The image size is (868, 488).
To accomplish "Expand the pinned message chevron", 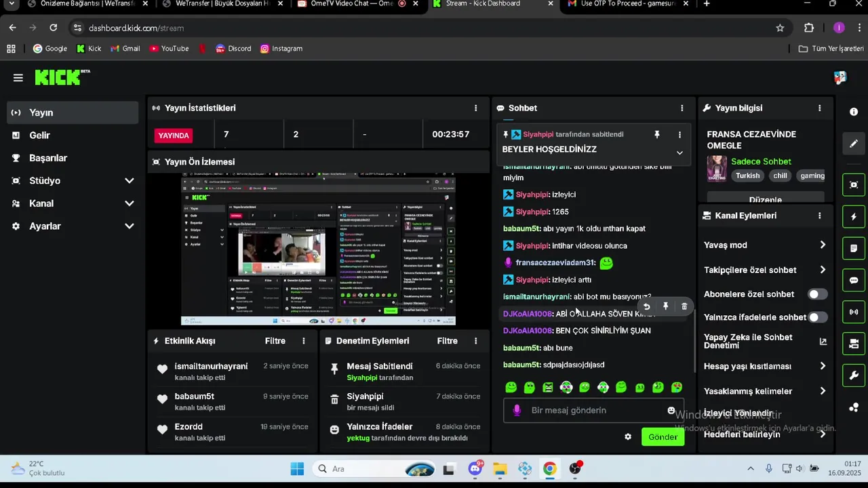I will coord(679,153).
